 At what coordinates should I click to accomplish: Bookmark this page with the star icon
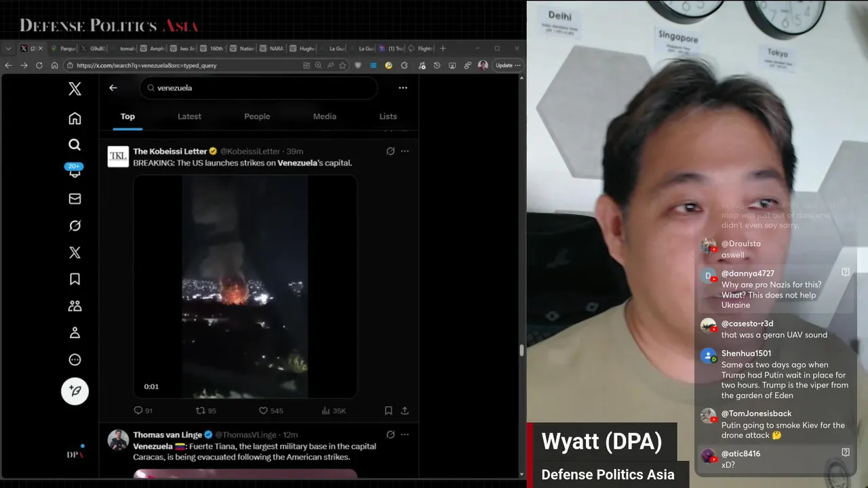click(x=342, y=65)
